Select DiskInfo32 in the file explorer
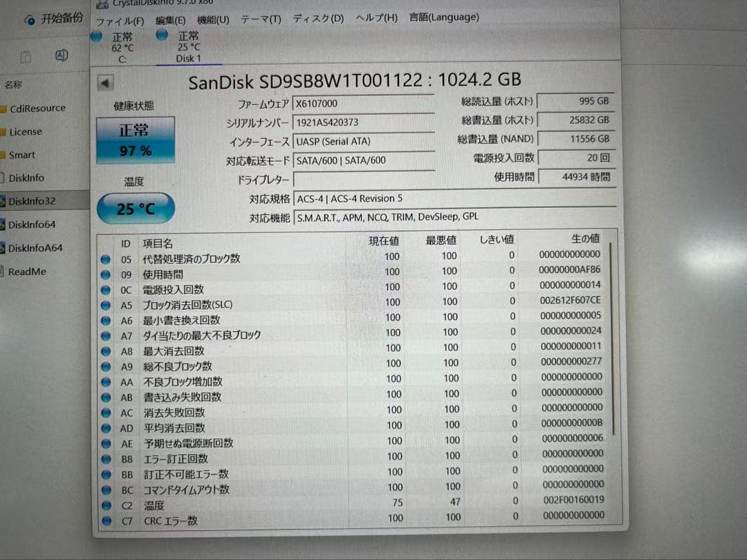Screen dimensions: 747x560 tap(31, 201)
